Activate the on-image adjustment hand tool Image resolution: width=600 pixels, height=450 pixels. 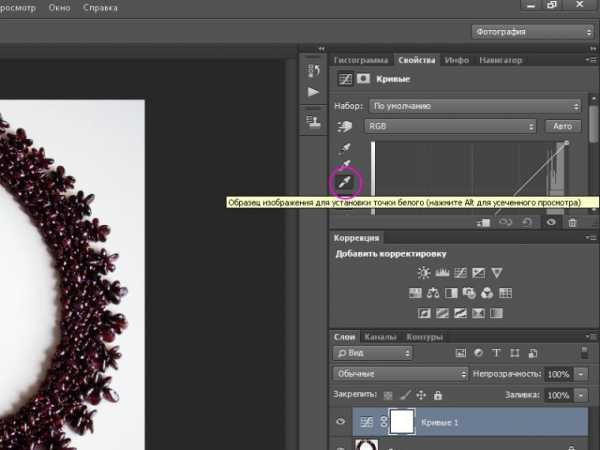click(345, 127)
